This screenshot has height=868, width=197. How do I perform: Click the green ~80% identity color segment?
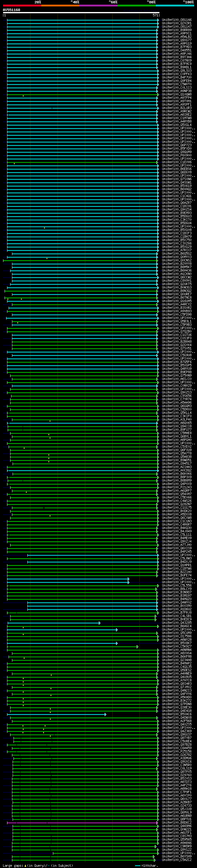pyautogui.click(x=137, y=6)
